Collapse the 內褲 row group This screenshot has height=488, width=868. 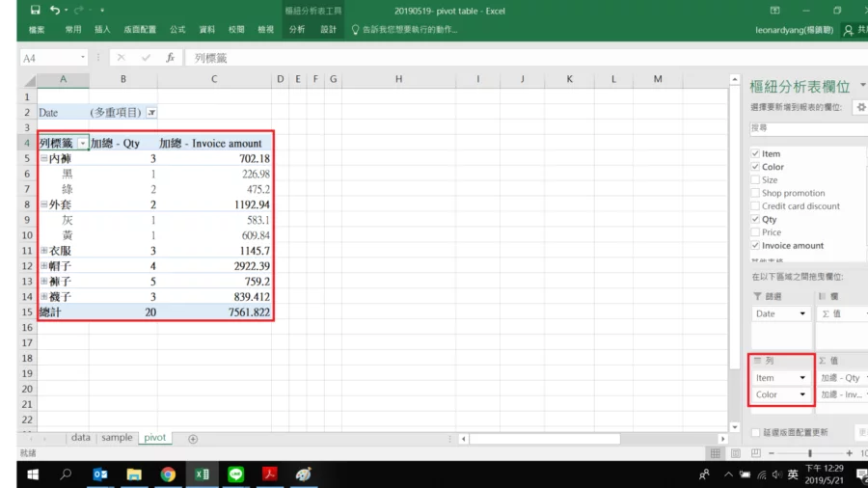tap(43, 158)
